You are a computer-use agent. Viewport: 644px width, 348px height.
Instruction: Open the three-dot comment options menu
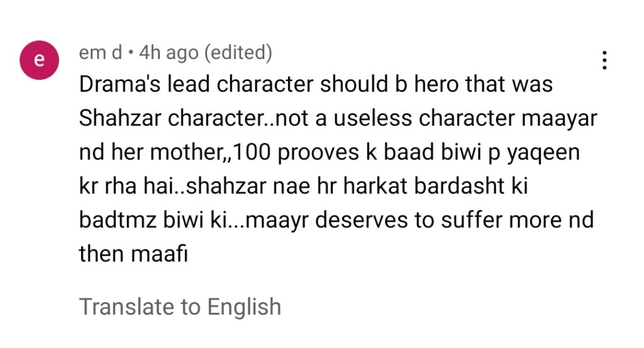[604, 60]
